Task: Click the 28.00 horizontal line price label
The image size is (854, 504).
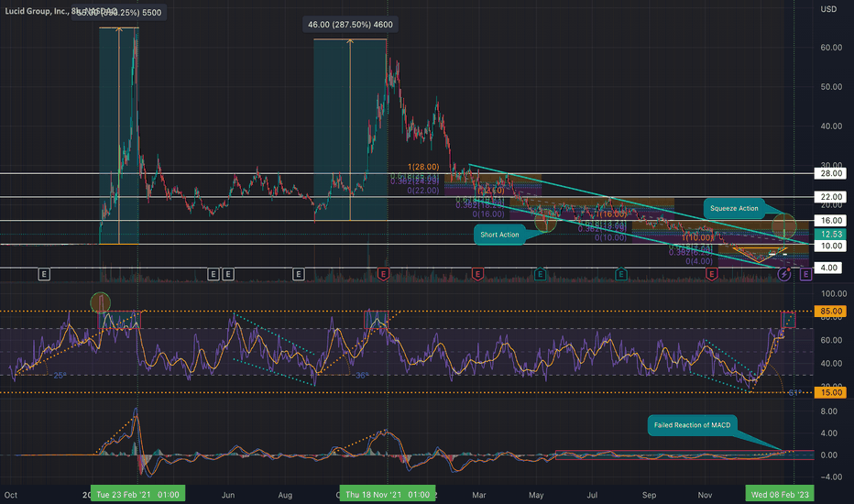Action: (831, 173)
